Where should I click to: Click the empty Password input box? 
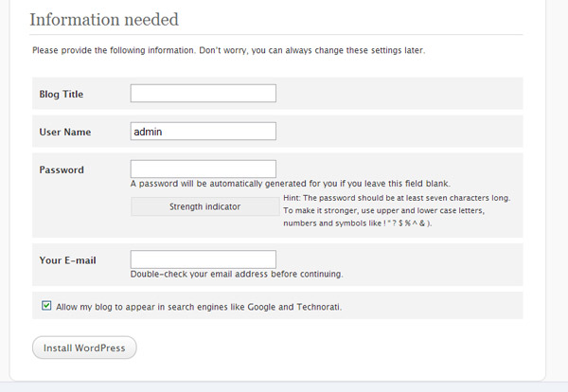204,169
